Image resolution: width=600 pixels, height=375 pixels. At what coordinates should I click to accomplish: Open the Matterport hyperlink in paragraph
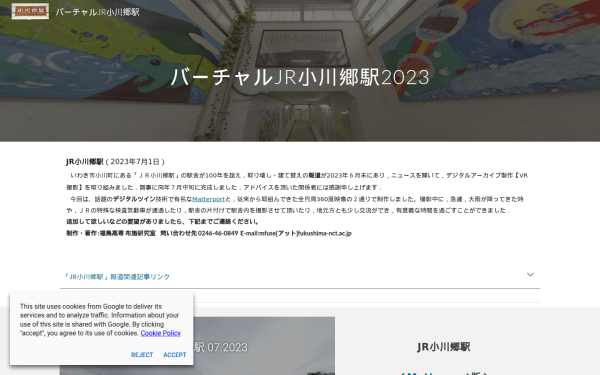pyautogui.click(x=208, y=199)
